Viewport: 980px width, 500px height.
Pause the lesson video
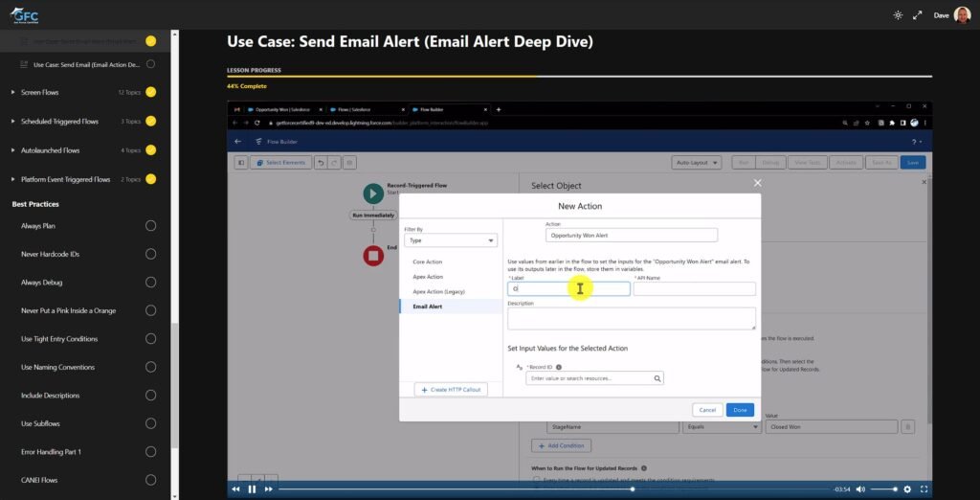point(252,489)
